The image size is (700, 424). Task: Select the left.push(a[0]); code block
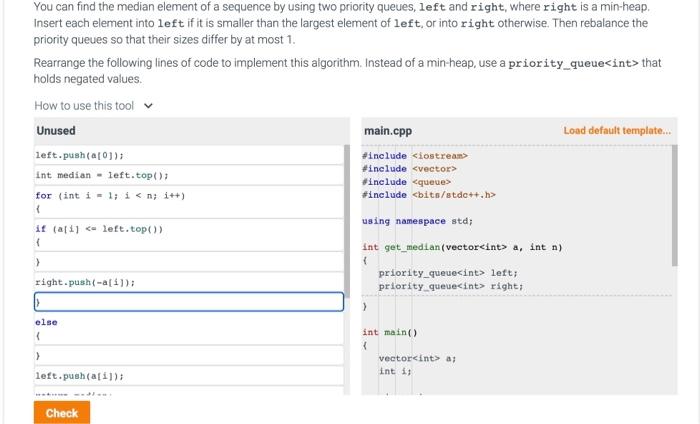[80, 156]
